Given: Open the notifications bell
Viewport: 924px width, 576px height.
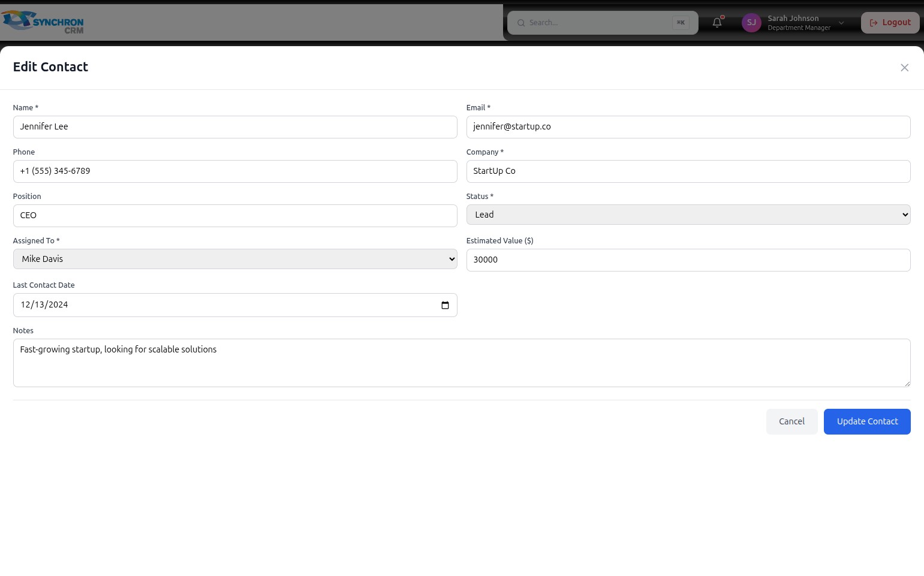Looking at the screenshot, I should [x=717, y=23].
